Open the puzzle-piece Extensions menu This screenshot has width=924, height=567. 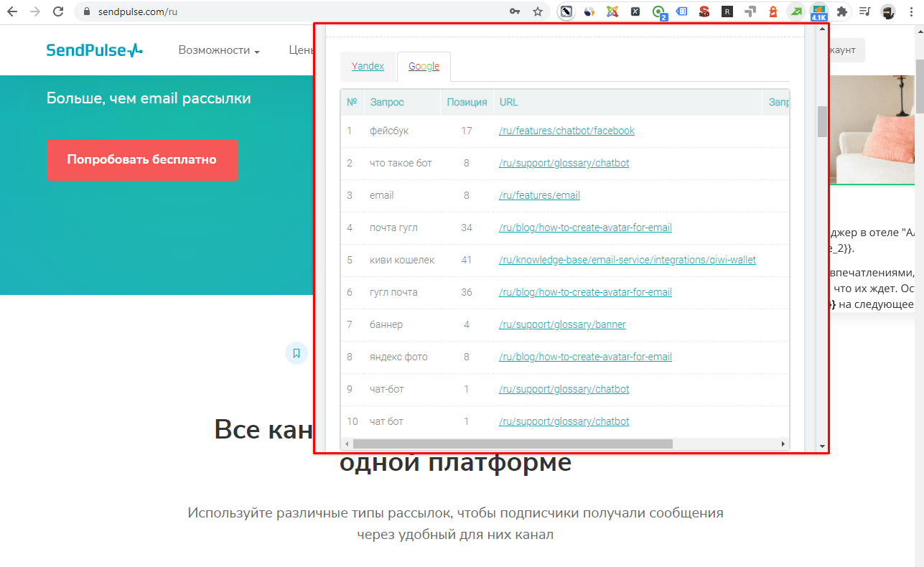tap(842, 11)
